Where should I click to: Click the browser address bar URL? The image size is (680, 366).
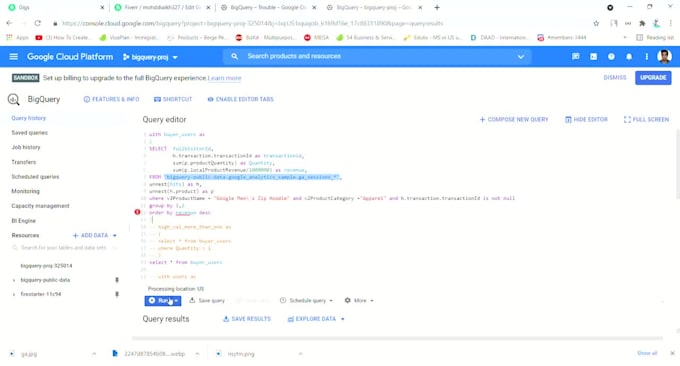pos(252,23)
